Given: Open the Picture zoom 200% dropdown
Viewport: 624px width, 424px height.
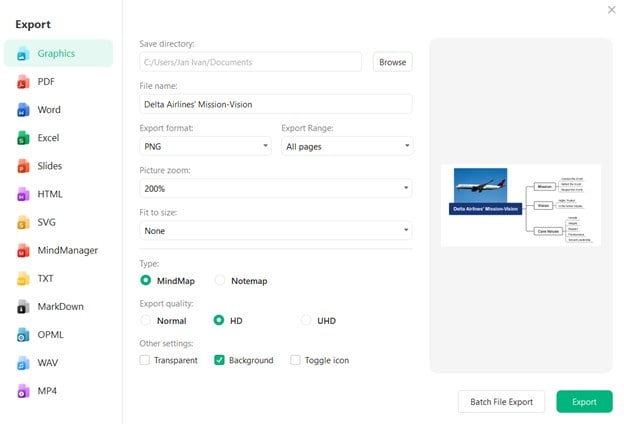Looking at the screenshot, I should point(276,188).
